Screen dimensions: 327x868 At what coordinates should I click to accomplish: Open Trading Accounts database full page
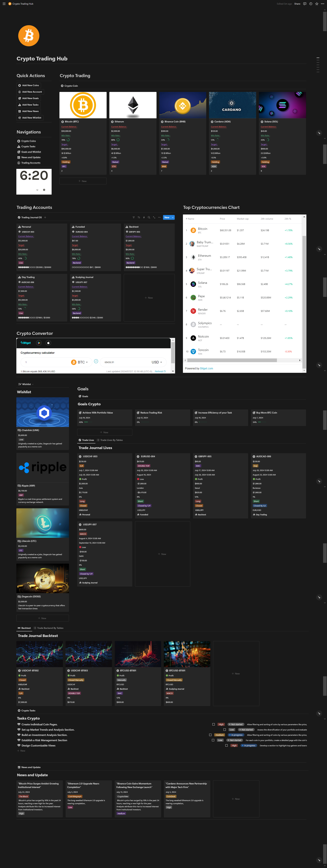(x=154, y=217)
